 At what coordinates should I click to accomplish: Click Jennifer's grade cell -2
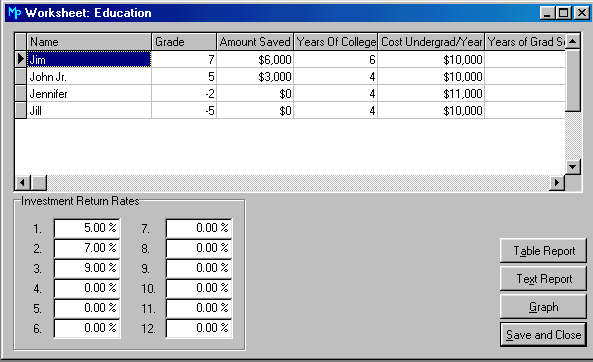184,93
